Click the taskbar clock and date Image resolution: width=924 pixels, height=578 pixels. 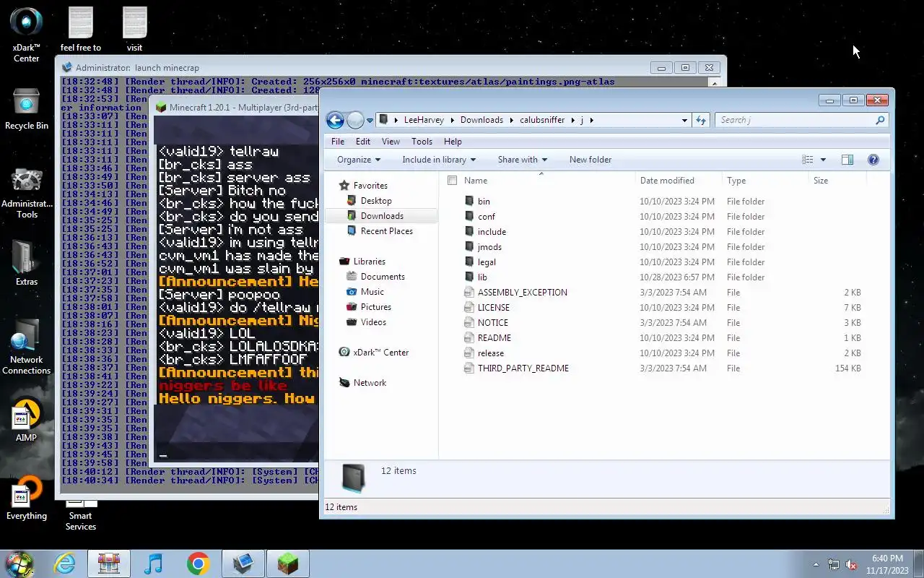click(886, 564)
